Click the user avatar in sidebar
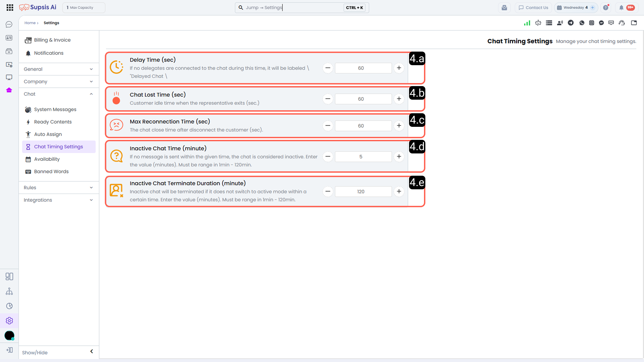The height and width of the screenshot is (362, 644). [10, 336]
